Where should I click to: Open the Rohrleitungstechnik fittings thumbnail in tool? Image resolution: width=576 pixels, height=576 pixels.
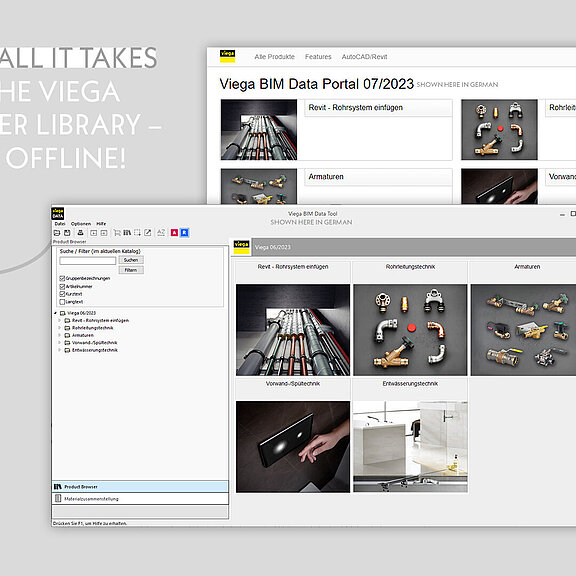[410, 330]
